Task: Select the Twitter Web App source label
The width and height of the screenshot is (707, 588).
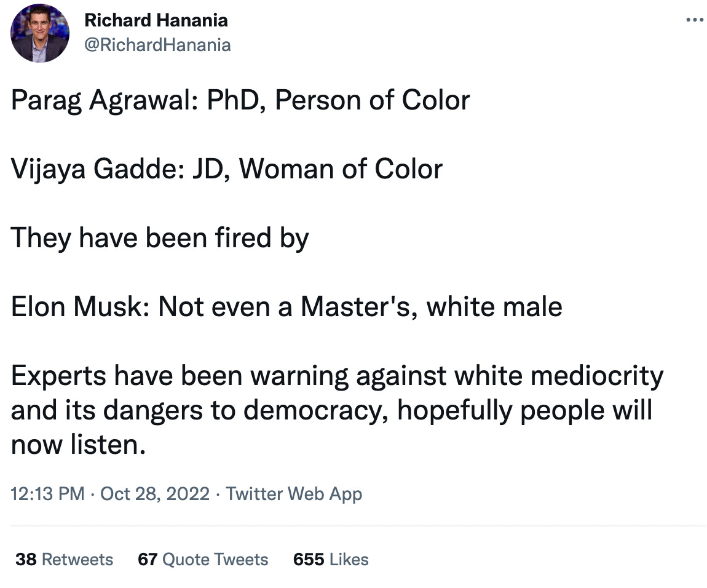Action: (294, 493)
